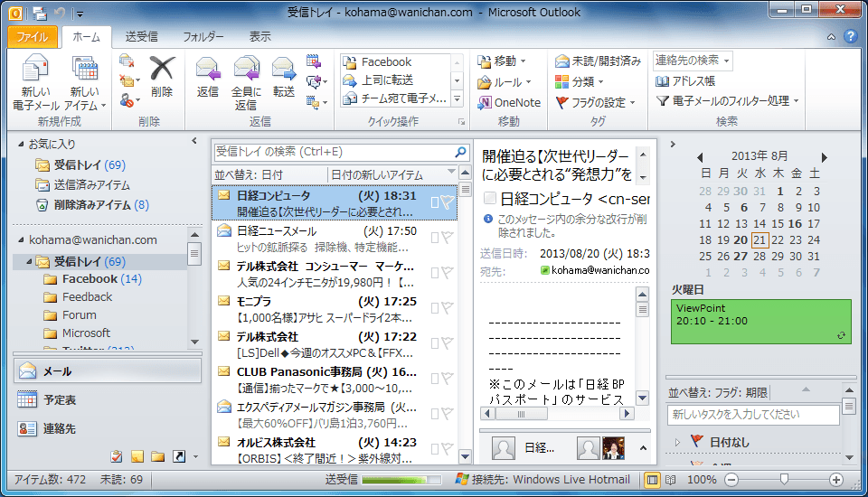Expand the People Pane with the up arrow
This screenshot has width=868, height=497.
pyautogui.click(x=643, y=447)
